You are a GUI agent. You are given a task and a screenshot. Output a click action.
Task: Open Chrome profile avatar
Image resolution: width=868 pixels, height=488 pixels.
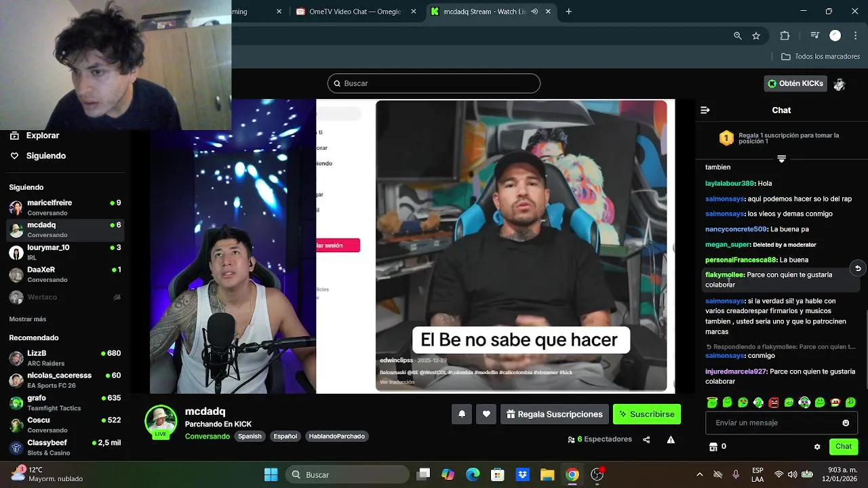[835, 36]
